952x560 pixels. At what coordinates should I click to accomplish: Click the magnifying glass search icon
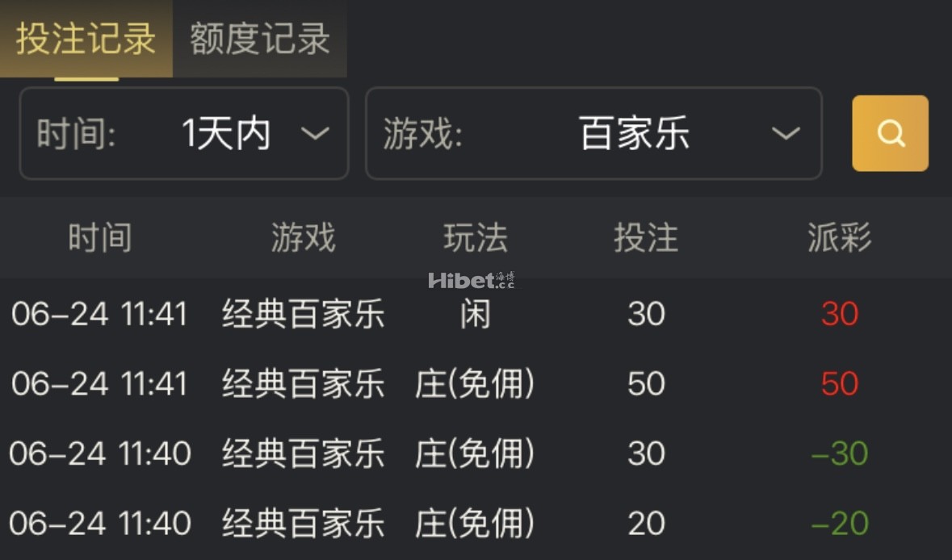coord(891,133)
